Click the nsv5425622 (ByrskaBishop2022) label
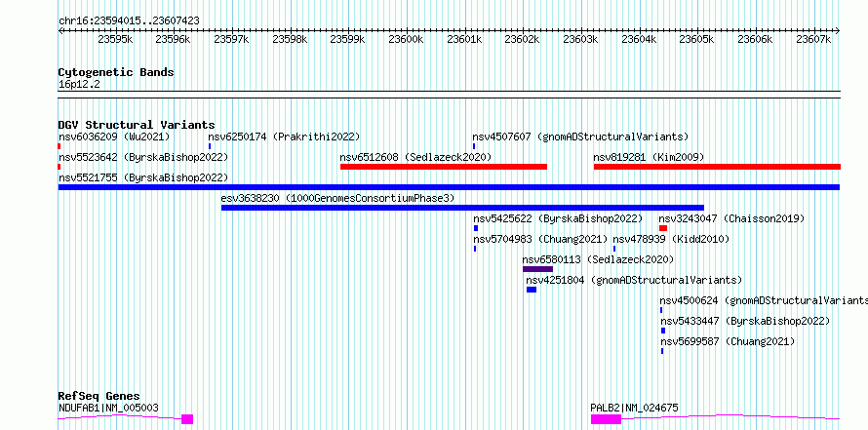 [558, 218]
